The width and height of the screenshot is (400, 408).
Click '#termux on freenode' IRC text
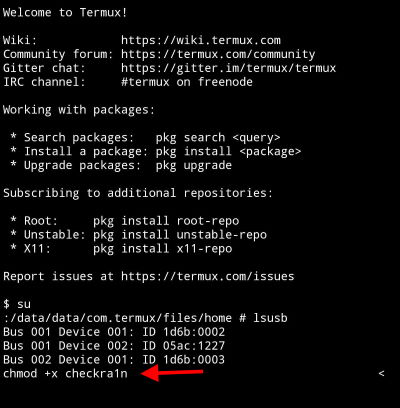pyautogui.click(x=187, y=82)
